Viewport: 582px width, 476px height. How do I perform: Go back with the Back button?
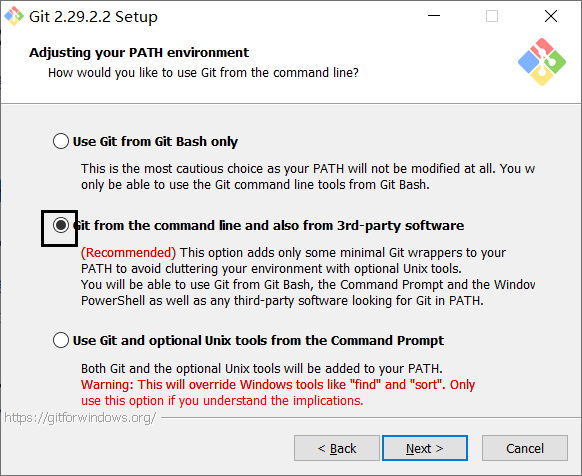tap(337, 448)
